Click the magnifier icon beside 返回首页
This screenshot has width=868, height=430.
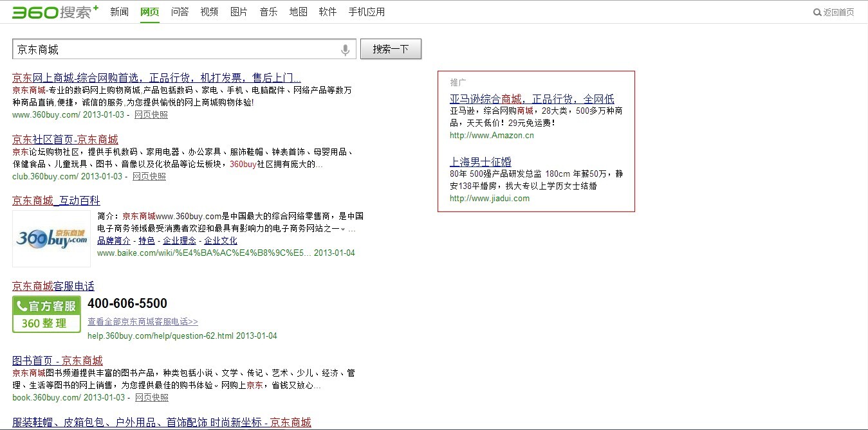click(x=817, y=12)
